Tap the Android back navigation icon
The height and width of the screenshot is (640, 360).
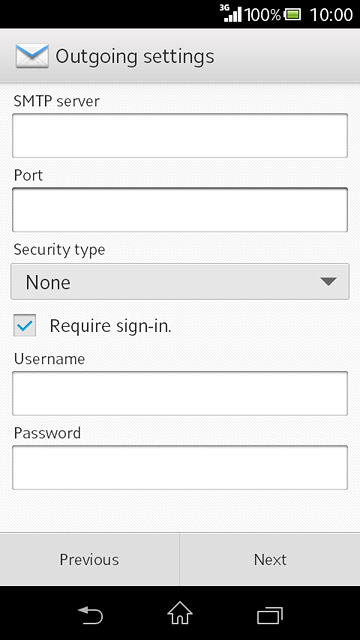pyautogui.click(x=90, y=615)
